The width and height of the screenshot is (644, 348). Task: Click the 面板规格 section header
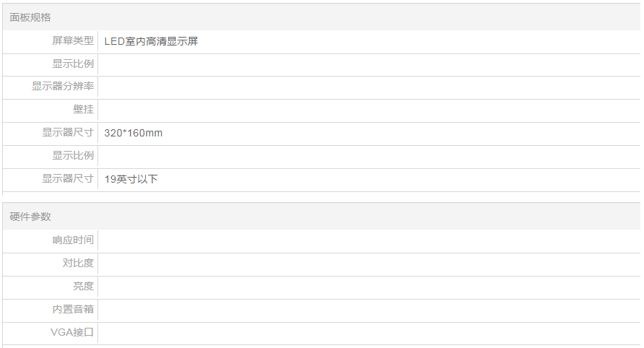pos(30,17)
